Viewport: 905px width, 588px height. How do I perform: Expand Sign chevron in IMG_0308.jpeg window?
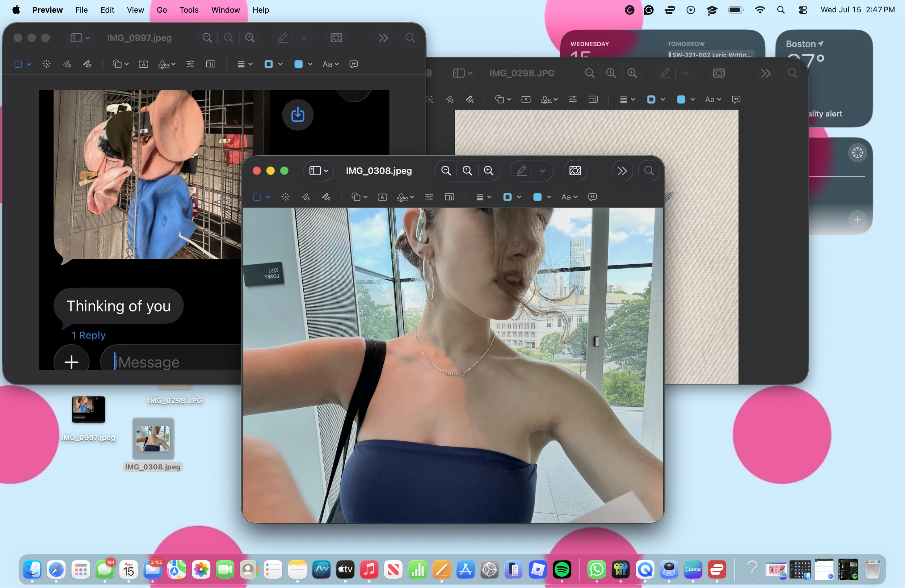(x=412, y=197)
